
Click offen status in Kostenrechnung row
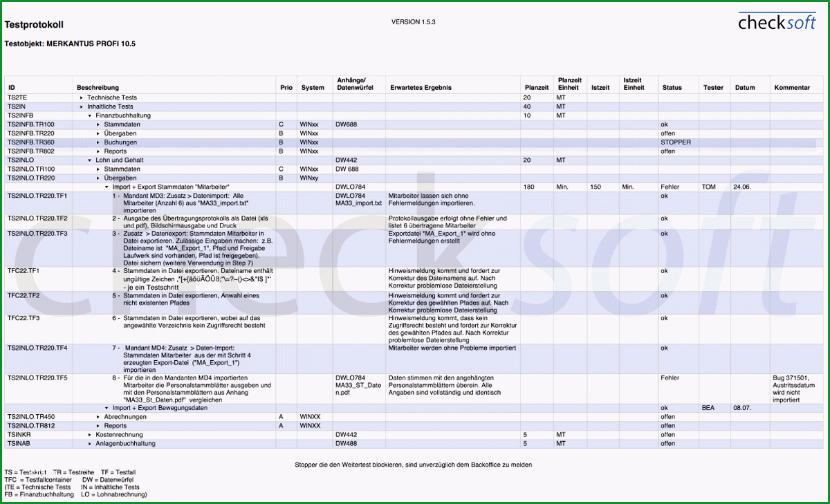click(x=668, y=435)
